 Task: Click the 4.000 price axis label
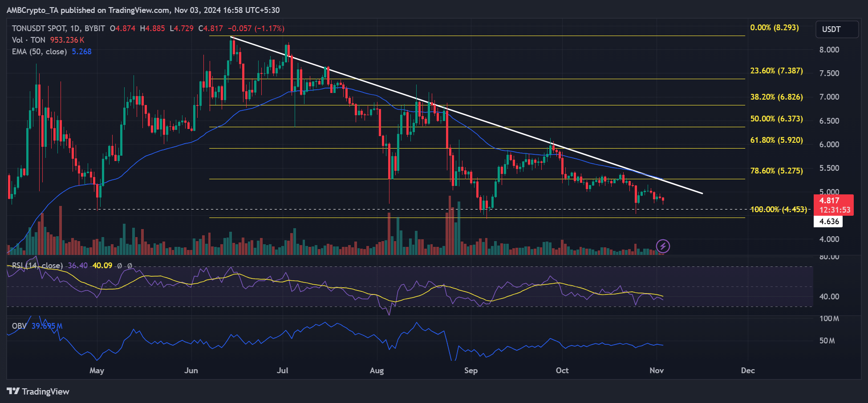coord(829,239)
